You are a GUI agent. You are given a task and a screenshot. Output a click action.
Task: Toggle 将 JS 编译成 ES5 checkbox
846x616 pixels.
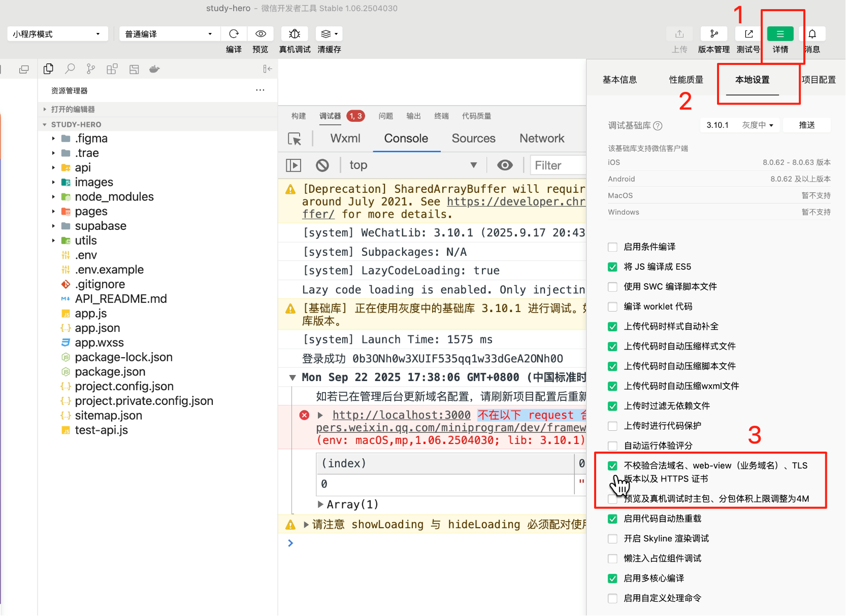click(x=612, y=267)
